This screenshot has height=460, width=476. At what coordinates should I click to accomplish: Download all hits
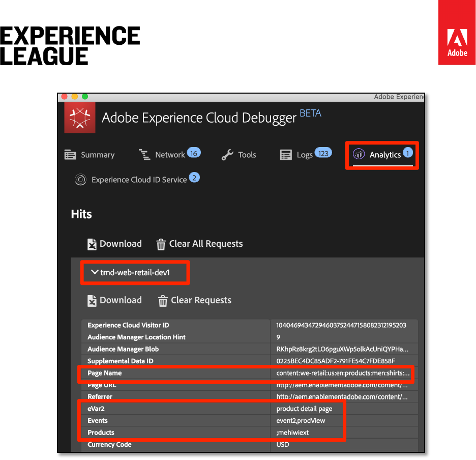click(x=114, y=244)
